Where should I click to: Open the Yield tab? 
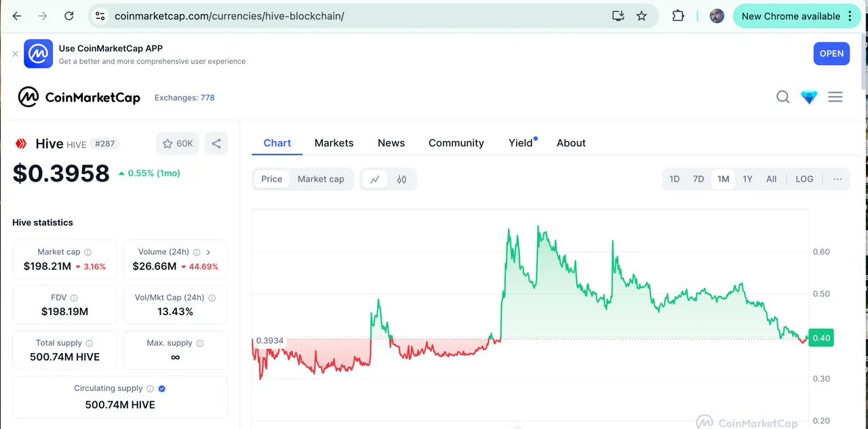pyautogui.click(x=521, y=143)
